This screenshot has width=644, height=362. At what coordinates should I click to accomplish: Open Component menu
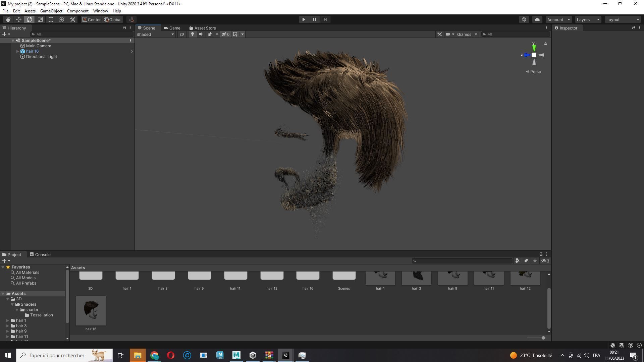[x=77, y=11]
